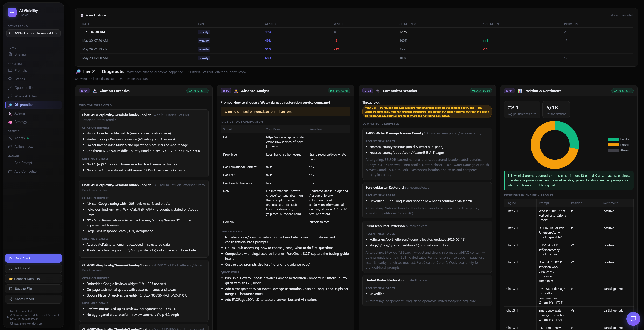The height and width of the screenshot is (330, 644).
Task: Click the Run Check button
Action: 34,258
